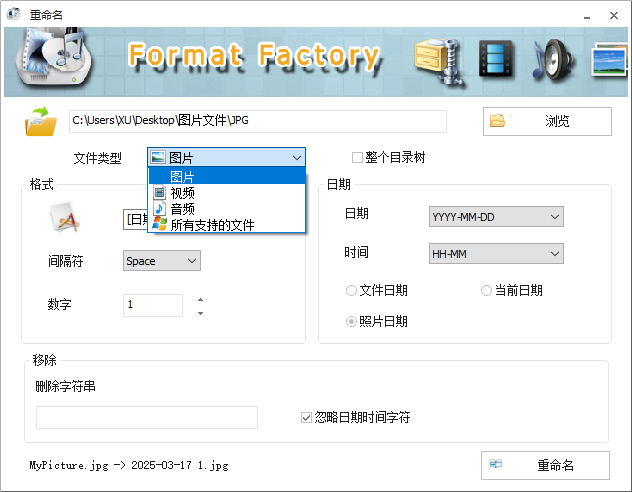Uncheck 忽略日期时间字符 checkbox
Screen dimensions: 632x492
tap(306, 417)
